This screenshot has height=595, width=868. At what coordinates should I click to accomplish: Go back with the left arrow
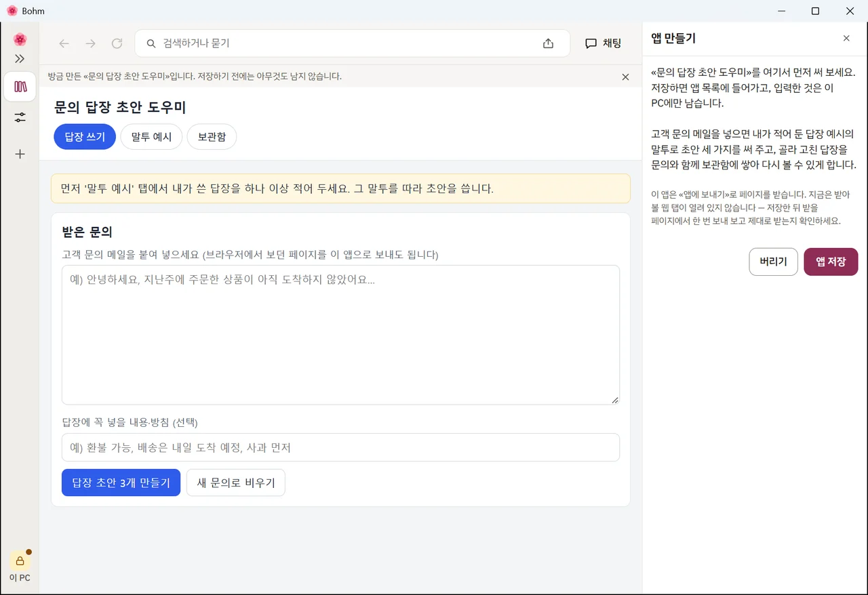(x=64, y=43)
